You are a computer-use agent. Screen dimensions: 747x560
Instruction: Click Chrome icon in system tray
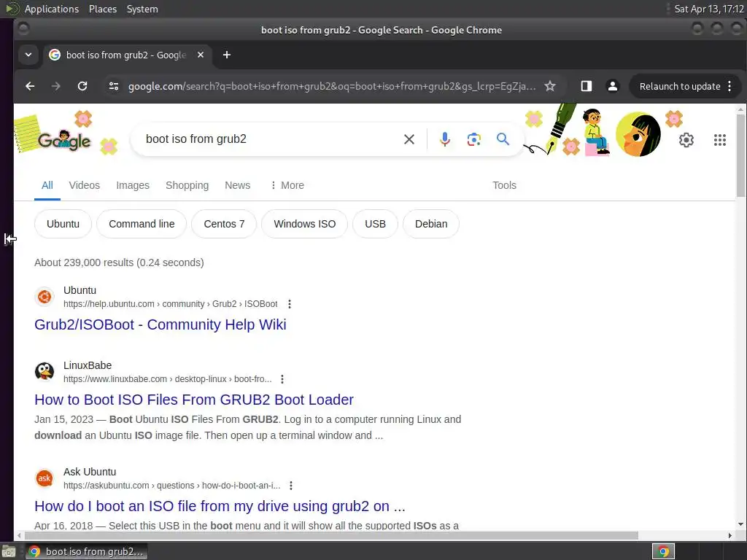662,551
